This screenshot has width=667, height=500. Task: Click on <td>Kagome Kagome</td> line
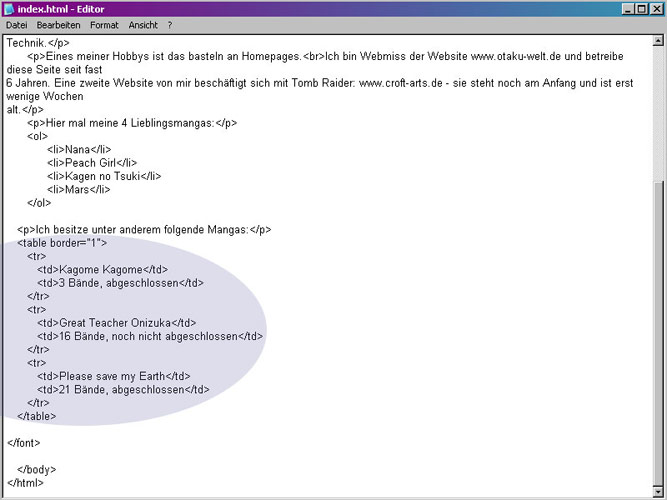point(103,270)
